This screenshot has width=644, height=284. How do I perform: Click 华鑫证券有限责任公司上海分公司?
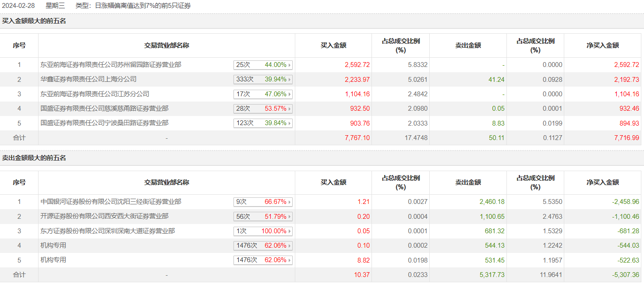(88, 79)
